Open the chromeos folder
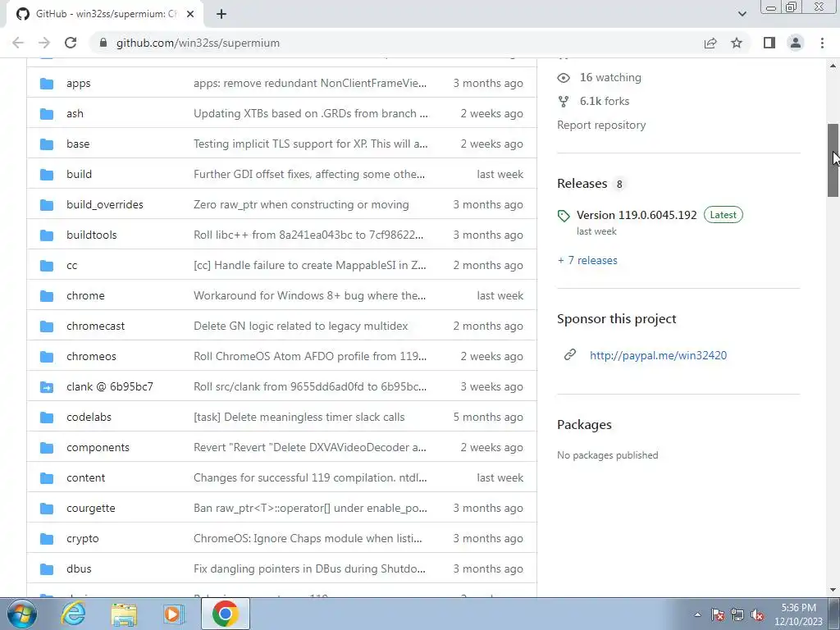 pyautogui.click(x=91, y=356)
